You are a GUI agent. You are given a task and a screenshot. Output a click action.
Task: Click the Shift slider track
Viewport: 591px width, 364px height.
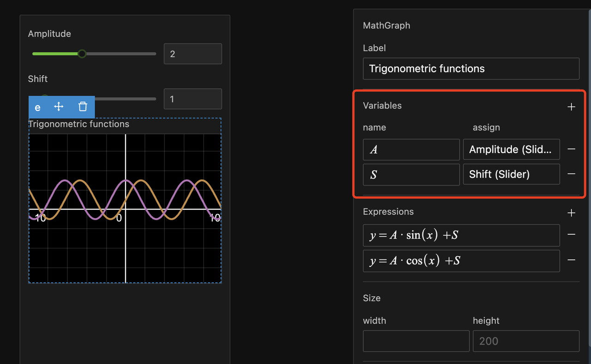click(x=125, y=99)
